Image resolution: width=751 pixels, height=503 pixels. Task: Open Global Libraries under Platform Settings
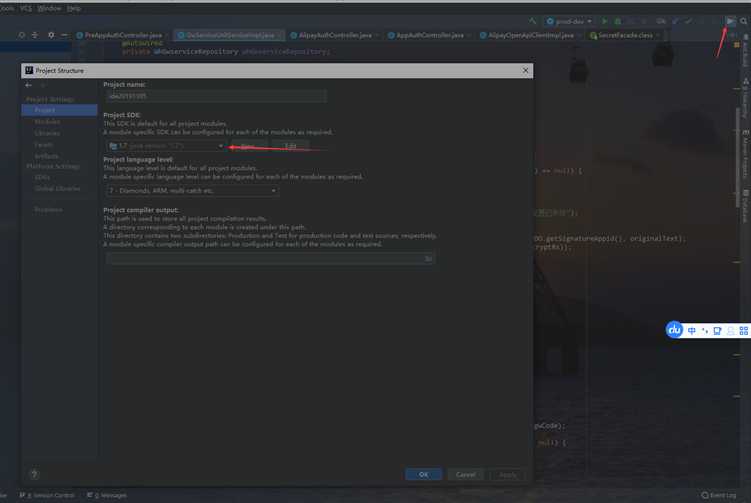click(x=57, y=189)
